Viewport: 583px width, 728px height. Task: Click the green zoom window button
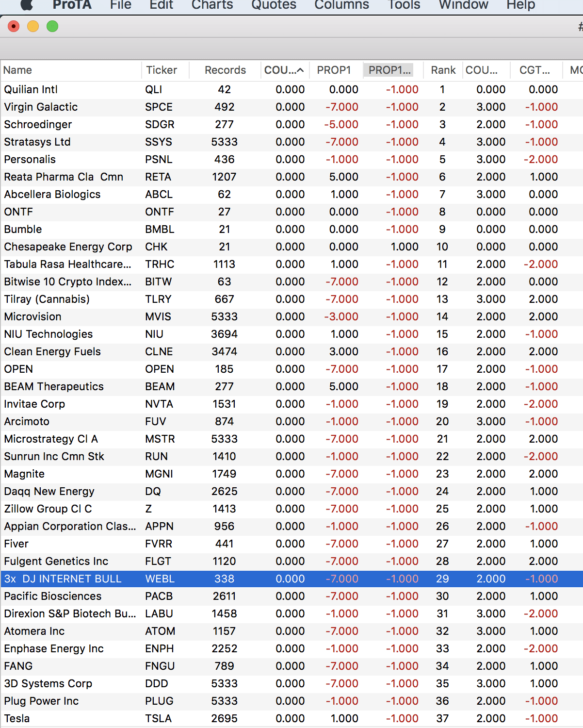point(52,26)
